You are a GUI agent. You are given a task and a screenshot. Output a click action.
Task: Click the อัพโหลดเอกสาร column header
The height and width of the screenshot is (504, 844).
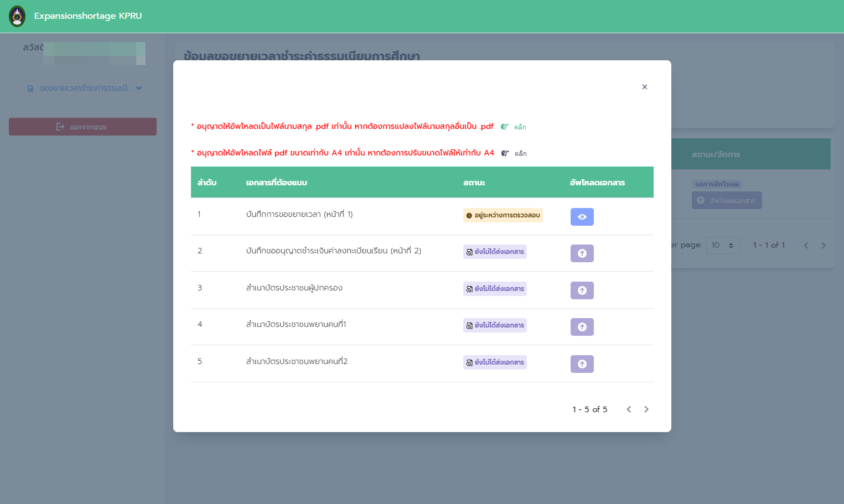pyautogui.click(x=598, y=183)
